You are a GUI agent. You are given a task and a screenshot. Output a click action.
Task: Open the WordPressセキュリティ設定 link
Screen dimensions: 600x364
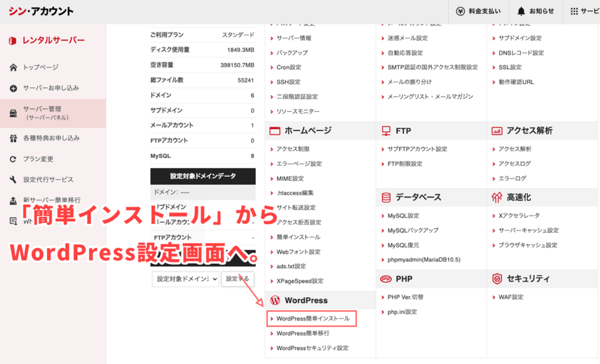tap(312, 348)
